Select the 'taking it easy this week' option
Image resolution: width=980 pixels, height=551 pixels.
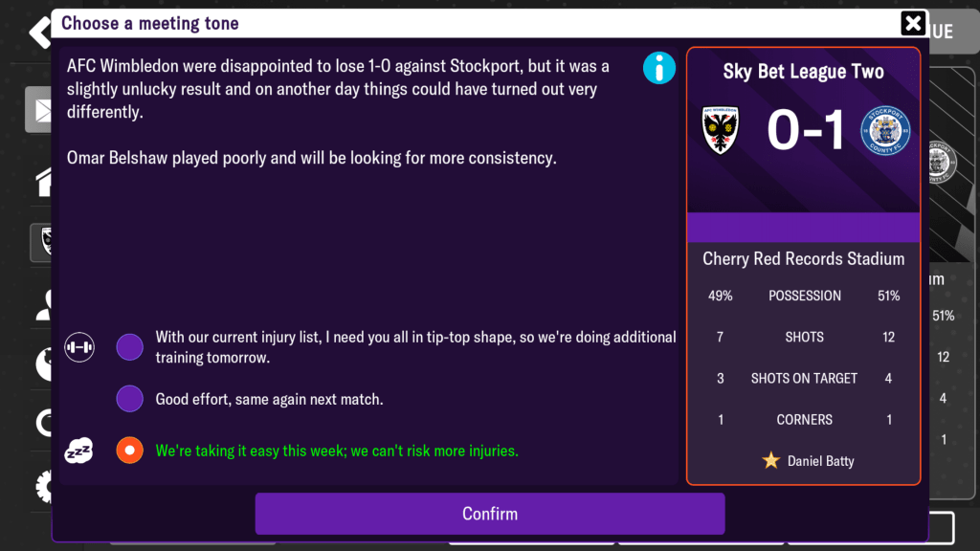(129, 451)
